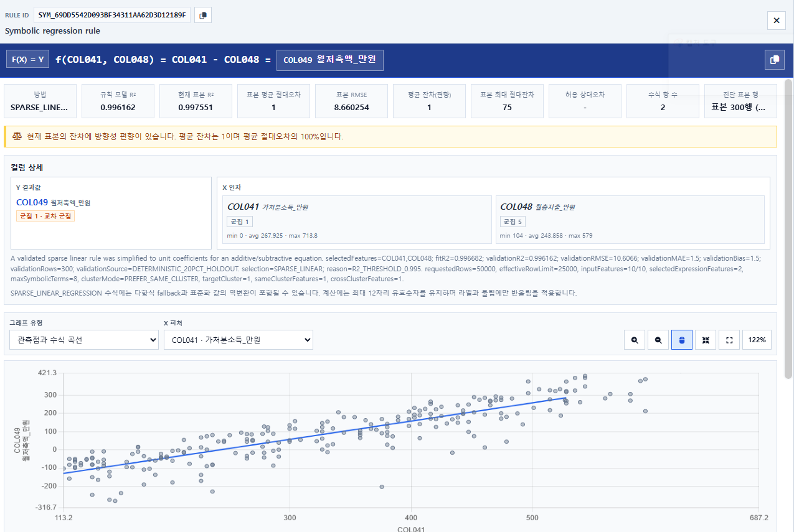Screen dimensions: 794x532
Task: Click the 컬럼 상세 section heading
Action: click(x=27, y=167)
